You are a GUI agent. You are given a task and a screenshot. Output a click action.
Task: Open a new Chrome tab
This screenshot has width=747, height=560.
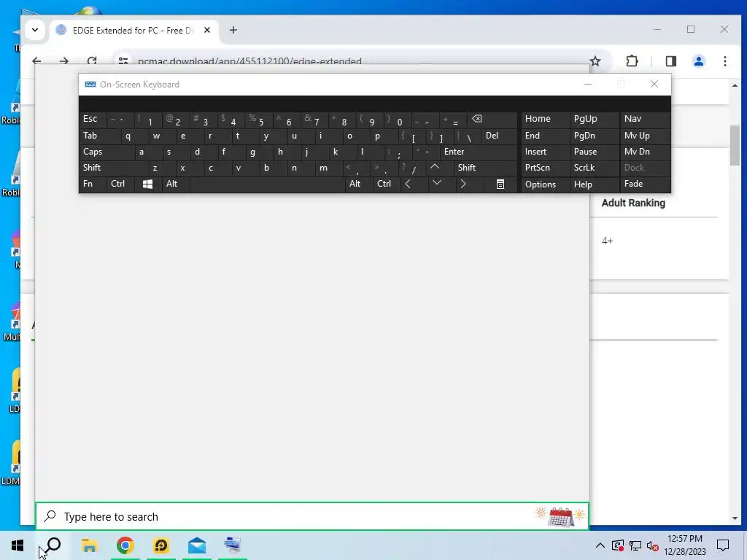pos(233,30)
